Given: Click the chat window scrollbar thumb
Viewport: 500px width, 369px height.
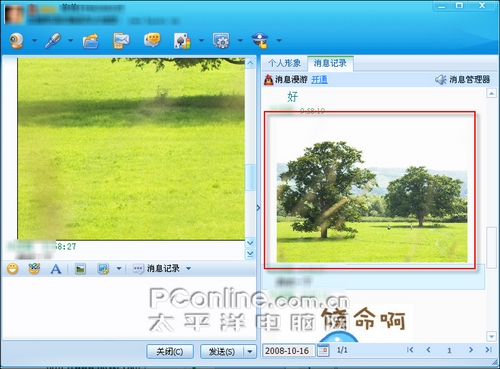Looking at the screenshot, I should [250, 177].
